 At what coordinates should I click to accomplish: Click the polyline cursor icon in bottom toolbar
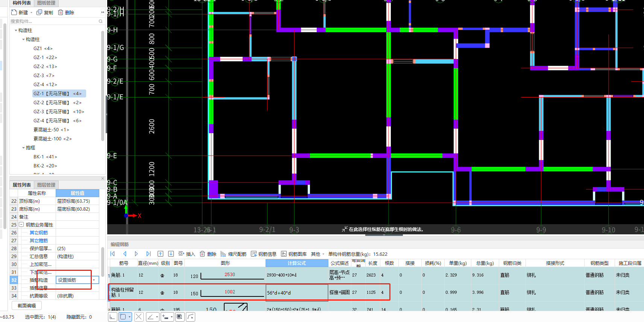(x=191, y=317)
